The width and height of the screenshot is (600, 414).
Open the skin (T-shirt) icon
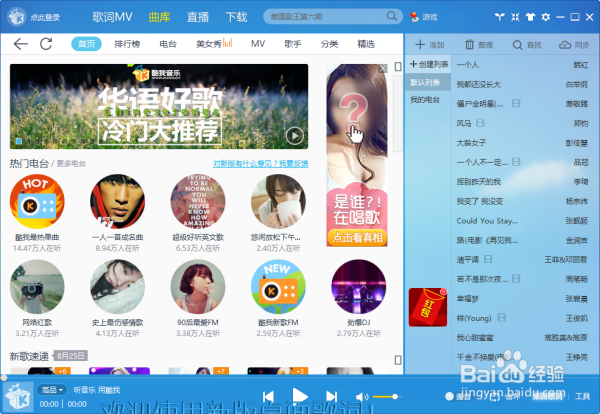pos(530,17)
